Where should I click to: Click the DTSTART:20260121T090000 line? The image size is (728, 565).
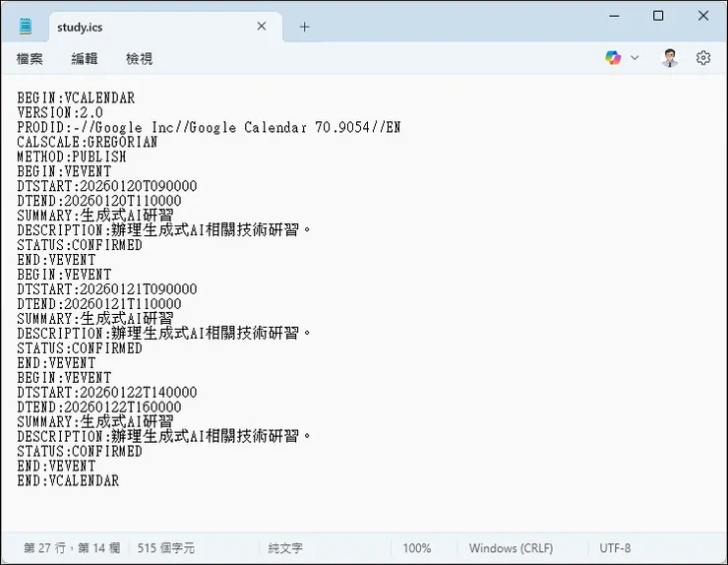click(x=107, y=289)
